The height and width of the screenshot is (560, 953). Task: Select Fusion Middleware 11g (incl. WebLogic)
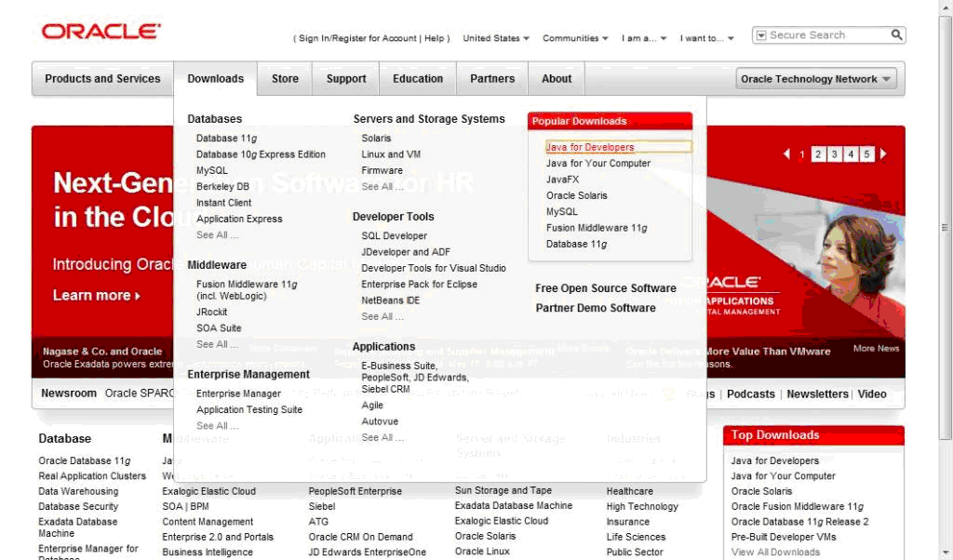(247, 289)
